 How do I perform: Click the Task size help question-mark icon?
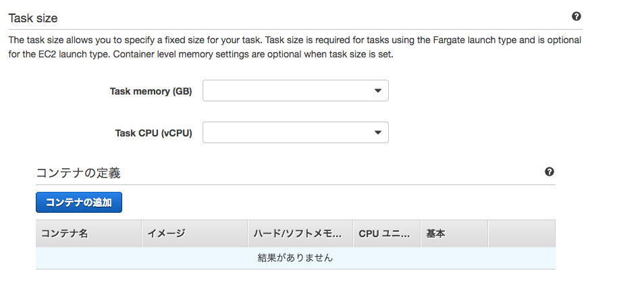(x=576, y=16)
